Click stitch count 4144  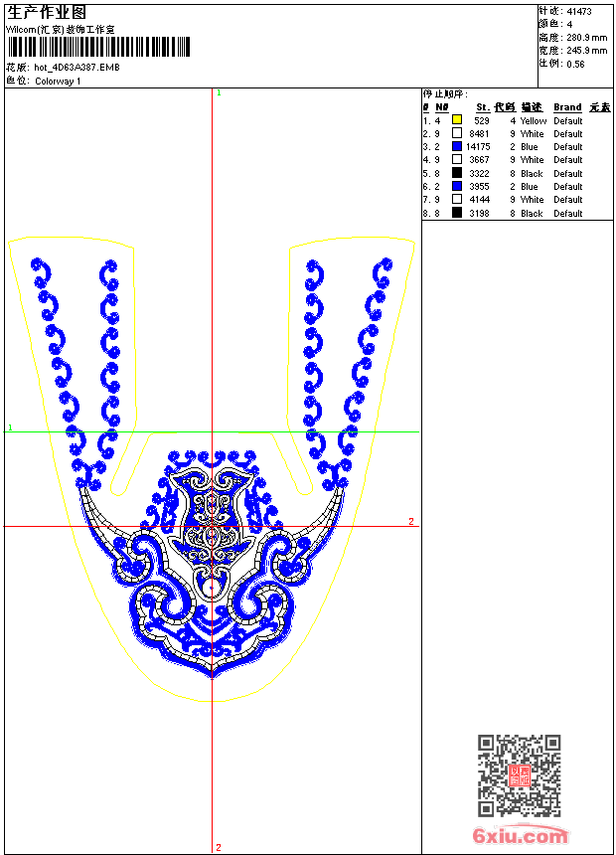[x=479, y=200]
